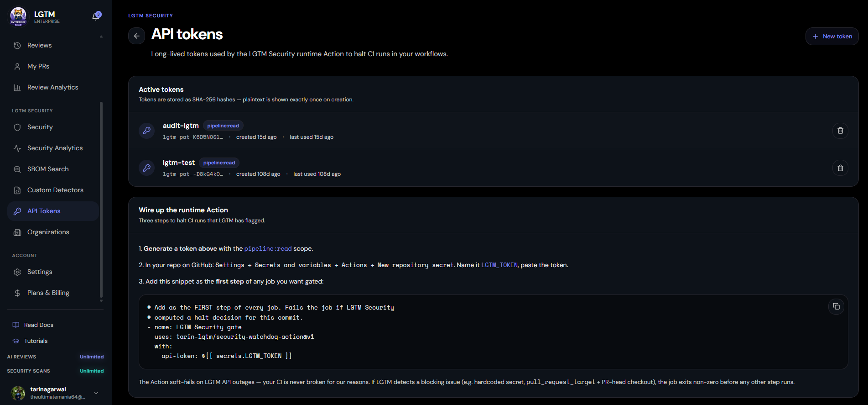Click the LGTM Enterprise logo
The height and width of the screenshot is (405, 868).
[x=18, y=16]
